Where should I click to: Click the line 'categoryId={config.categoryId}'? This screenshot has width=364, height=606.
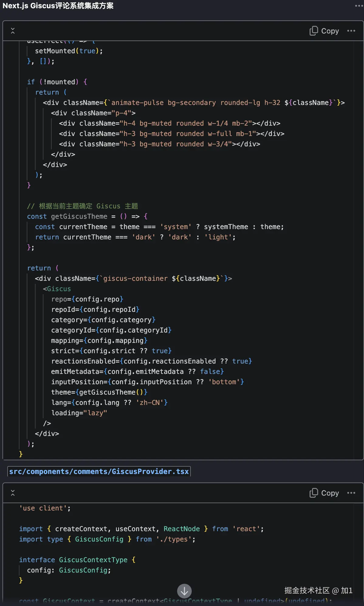[112, 330]
